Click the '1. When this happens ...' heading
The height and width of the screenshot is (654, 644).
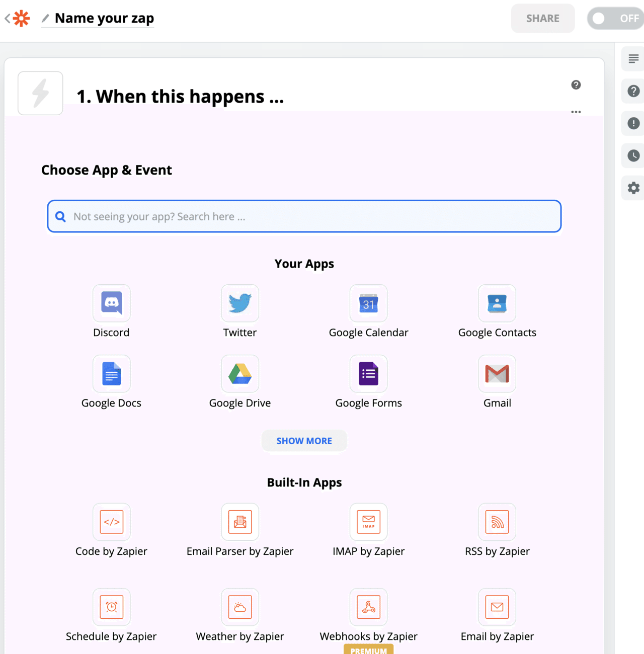point(180,96)
